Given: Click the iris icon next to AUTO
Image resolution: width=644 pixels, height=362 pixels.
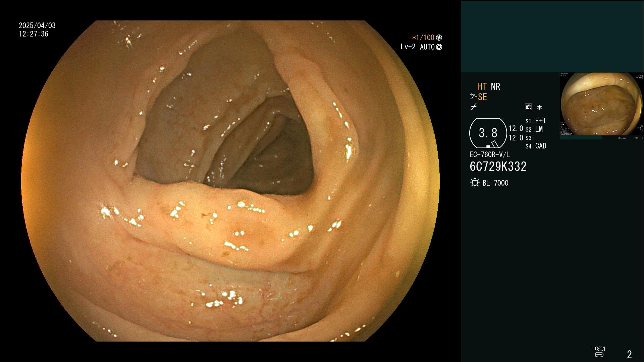Looking at the screenshot, I should pos(439,47).
